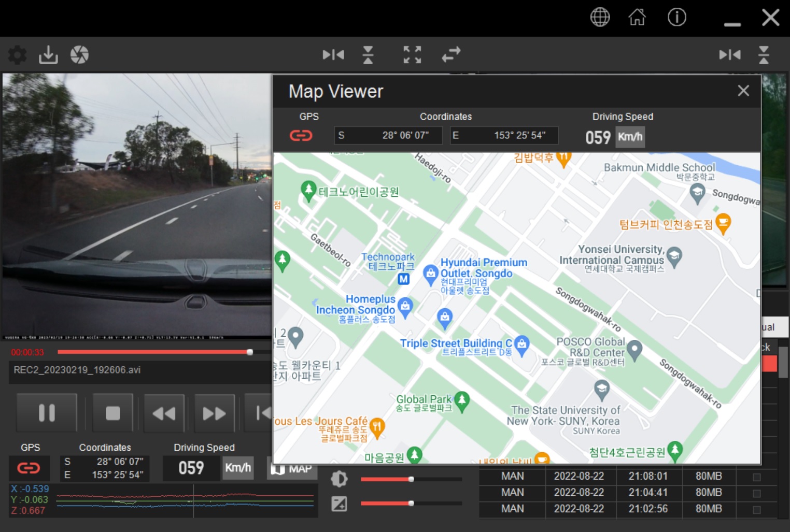790x532 pixels.
Task: Click the home icon in title bar
Action: 637,17
